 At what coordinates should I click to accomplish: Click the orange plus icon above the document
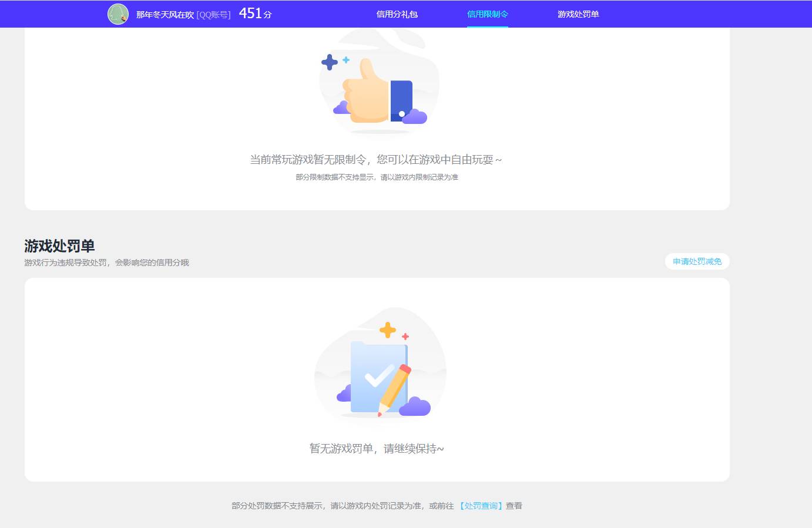(388, 331)
